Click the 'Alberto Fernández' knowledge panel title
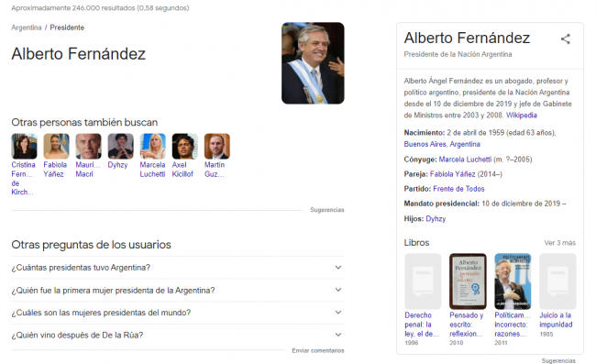The width and height of the screenshot is (596, 364). [467, 38]
